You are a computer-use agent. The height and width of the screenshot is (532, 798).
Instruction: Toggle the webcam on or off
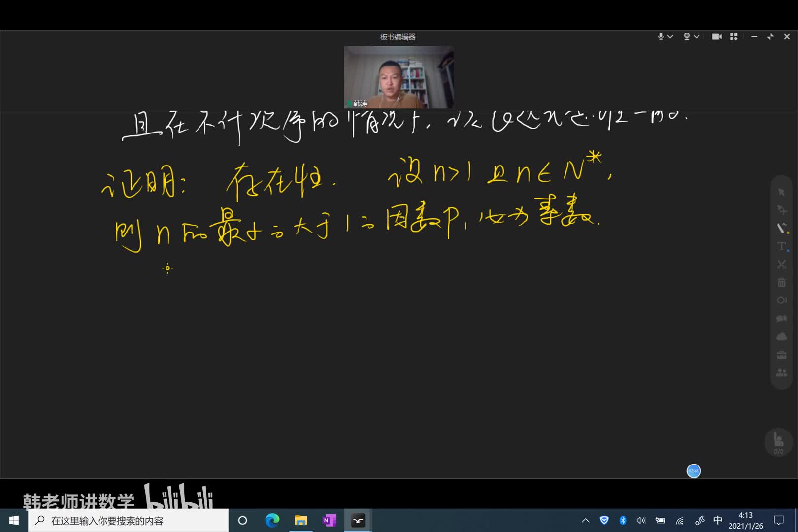coord(687,37)
